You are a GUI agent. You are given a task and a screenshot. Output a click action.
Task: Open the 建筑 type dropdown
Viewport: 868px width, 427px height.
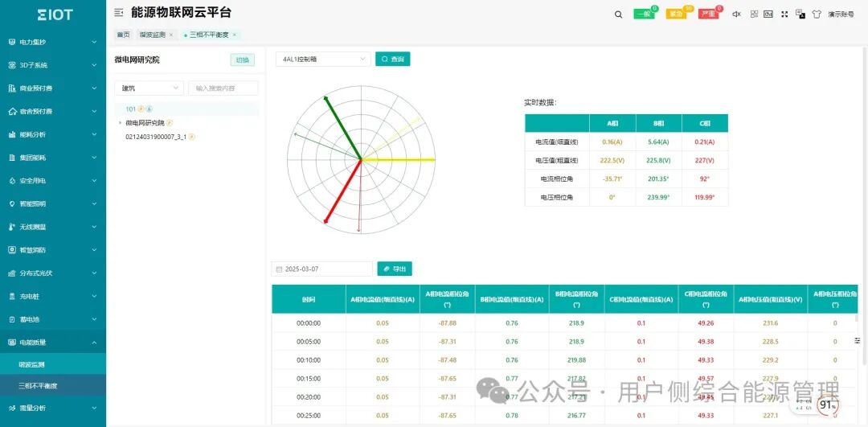(149, 88)
